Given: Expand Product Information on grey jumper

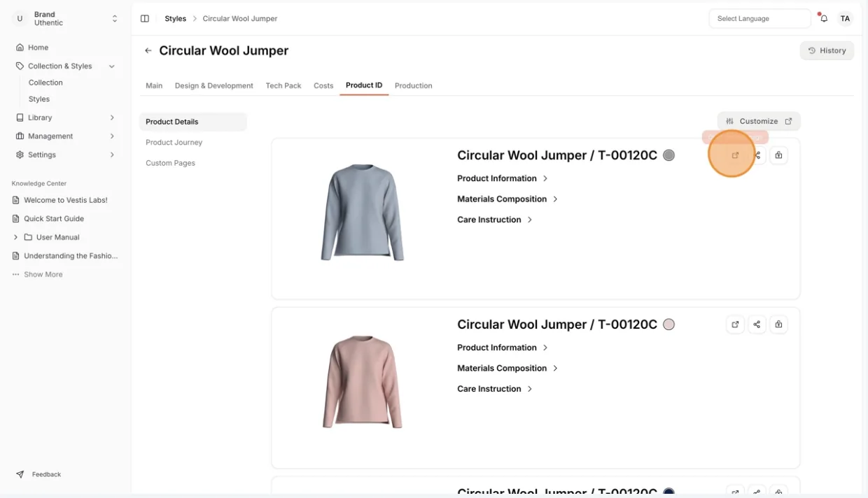Looking at the screenshot, I should pyautogui.click(x=503, y=178).
